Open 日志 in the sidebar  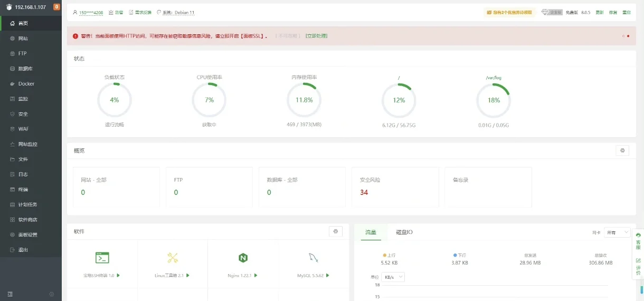coord(31,174)
